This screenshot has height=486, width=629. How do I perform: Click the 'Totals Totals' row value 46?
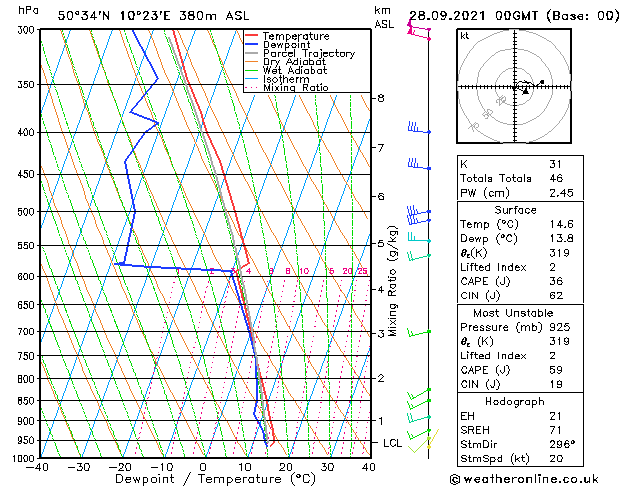click(x=556, y=178)
